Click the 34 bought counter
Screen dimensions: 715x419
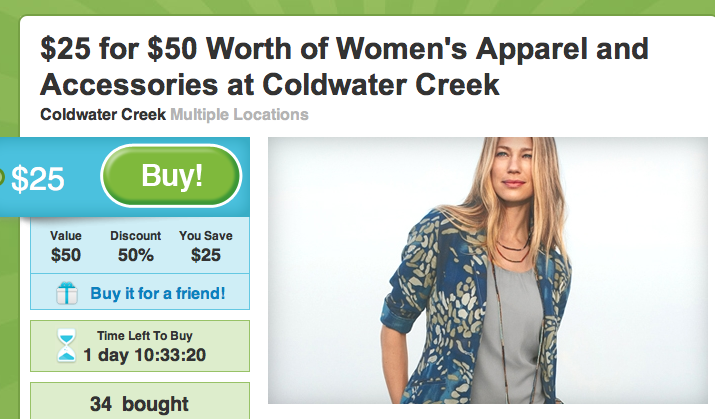140,404
